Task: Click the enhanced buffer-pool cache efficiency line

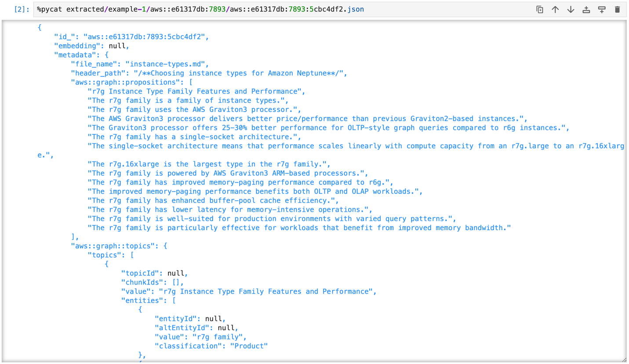Action: (x=213, y=201)
